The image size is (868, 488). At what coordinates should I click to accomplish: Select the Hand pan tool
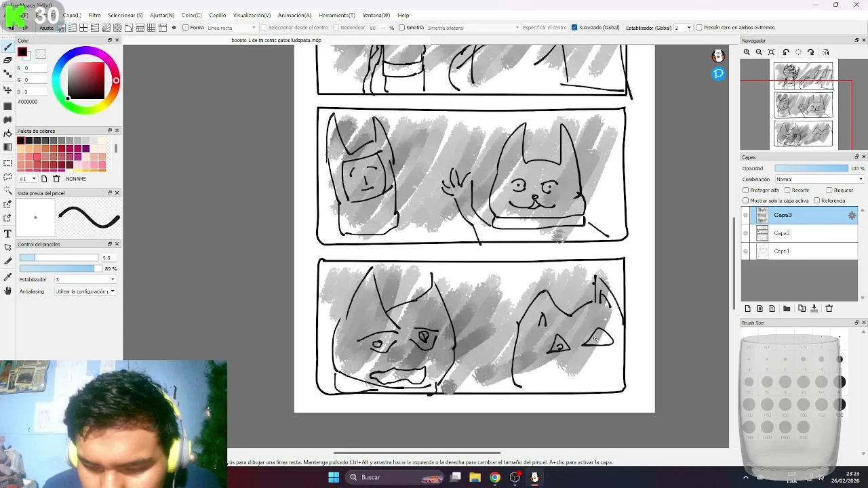pyautogui.click(x=7, y=291)
